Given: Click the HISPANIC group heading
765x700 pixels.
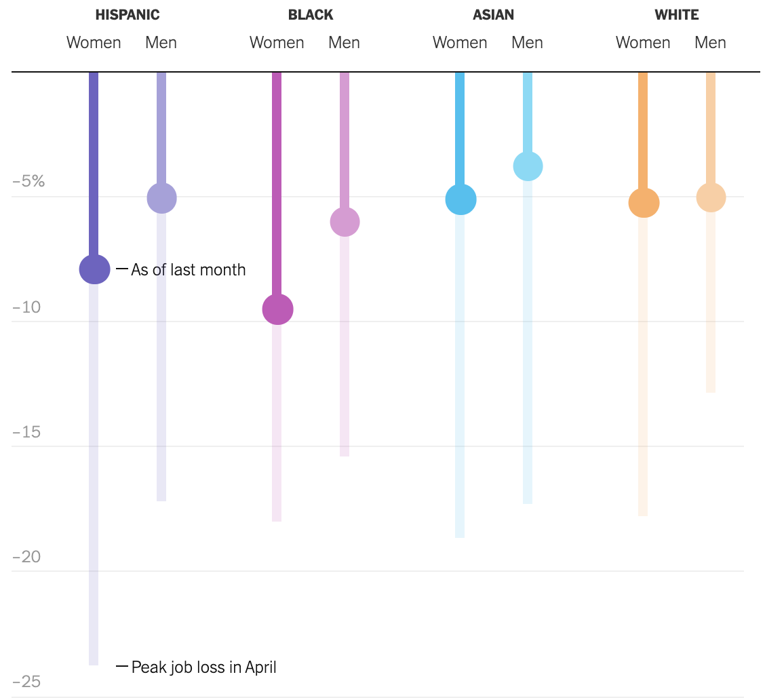Looking at the screenshot, I should coord(127,15).
